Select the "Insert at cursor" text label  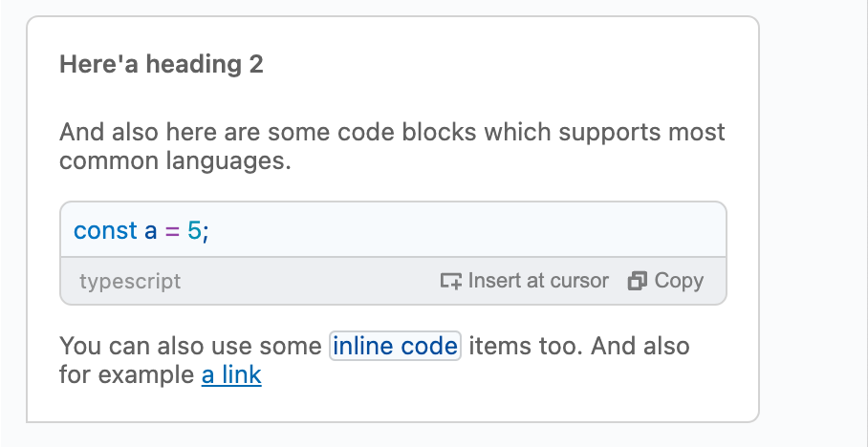(x=538, y=281)
